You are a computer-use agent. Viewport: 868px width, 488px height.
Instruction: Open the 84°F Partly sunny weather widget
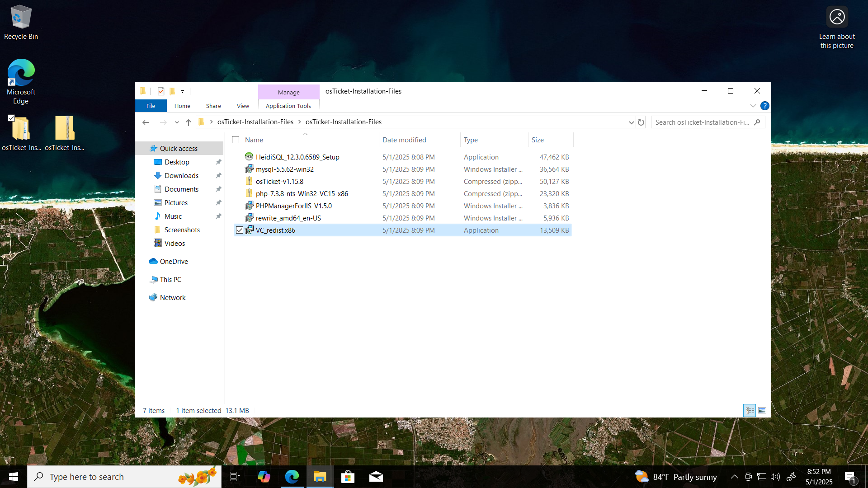click(676, 477)
